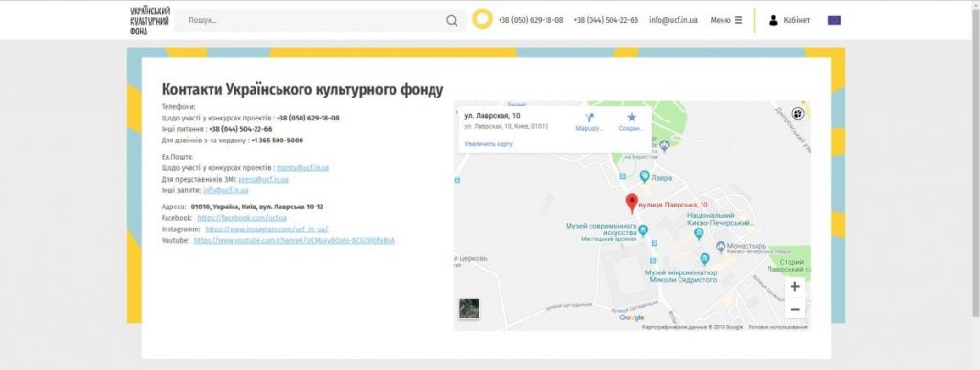Click header email info@ucf.in.ua
This screenshot has height=370, width=980.
[x=673, y=20]
